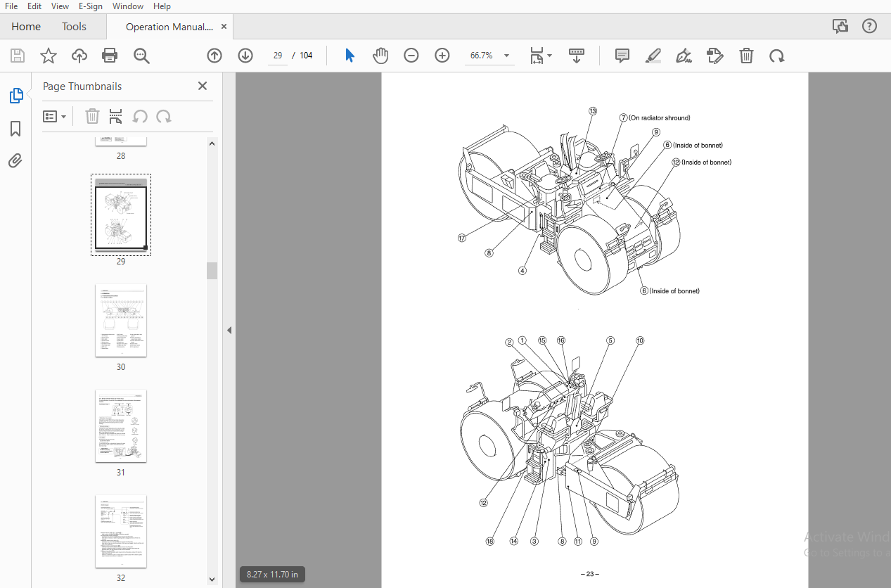Screen dimensions: 891x588
Task: Select the page 30 thumbnail
Action: coord(121,321)
